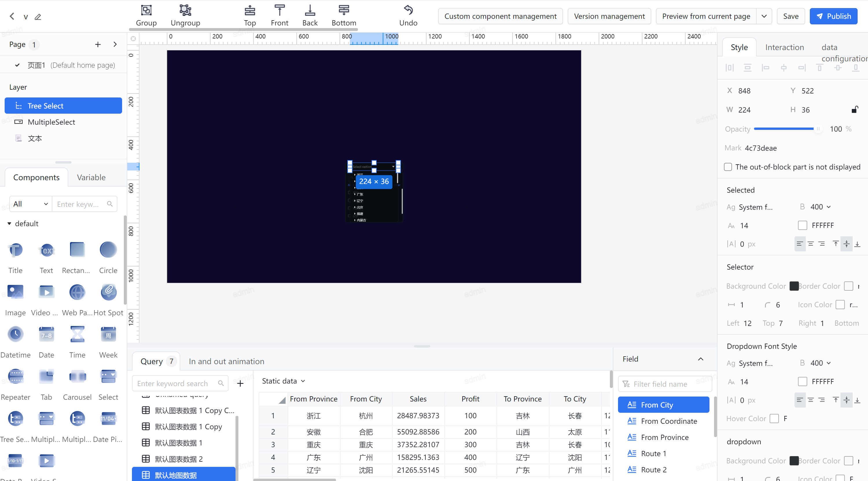Image resolution: width=868 pixels, height=481 pixels.
Task: Select the Carousel component icon
Action: pos(77,376)
